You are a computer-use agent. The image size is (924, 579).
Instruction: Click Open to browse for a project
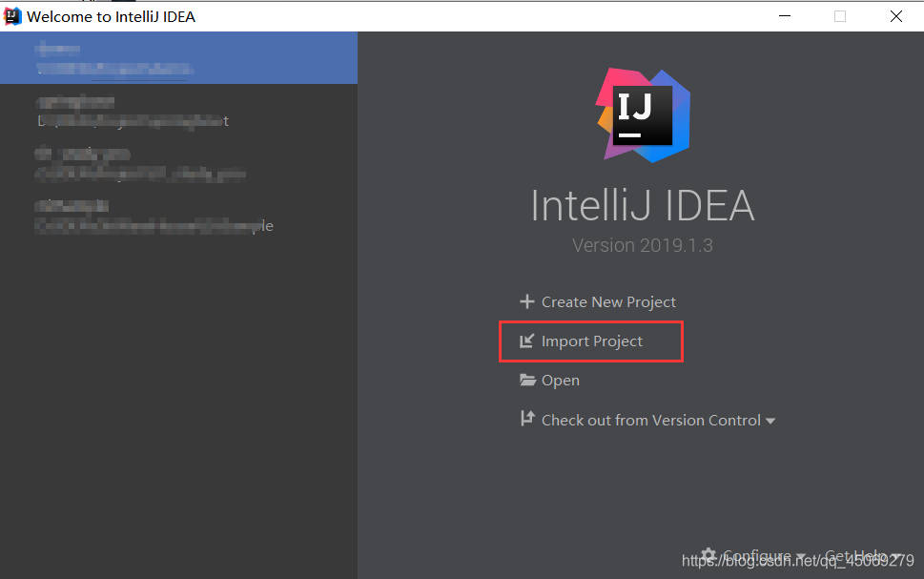pyautogui.click(x=560, y=380)
